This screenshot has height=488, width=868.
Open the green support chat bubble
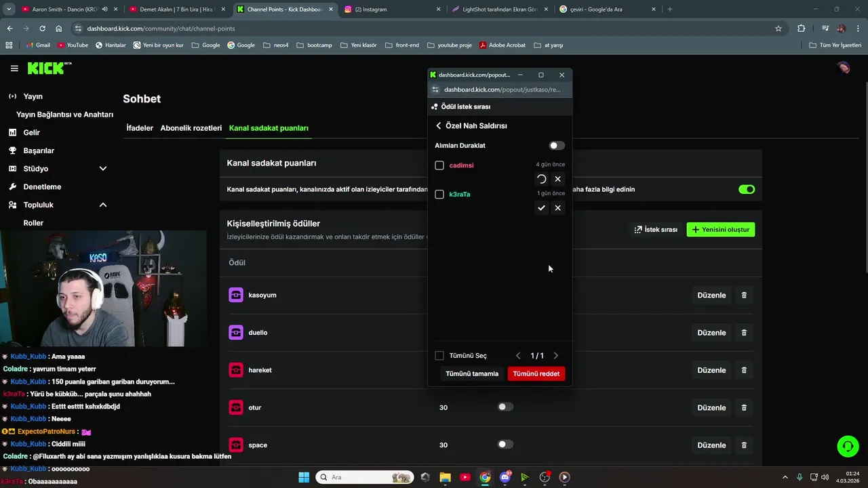tap(848, 446)
